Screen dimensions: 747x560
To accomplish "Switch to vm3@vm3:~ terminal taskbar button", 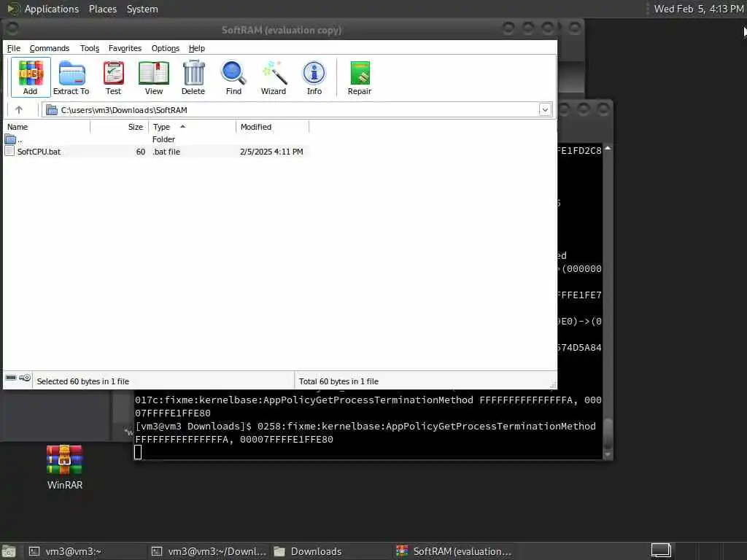I will click(86, 551).
